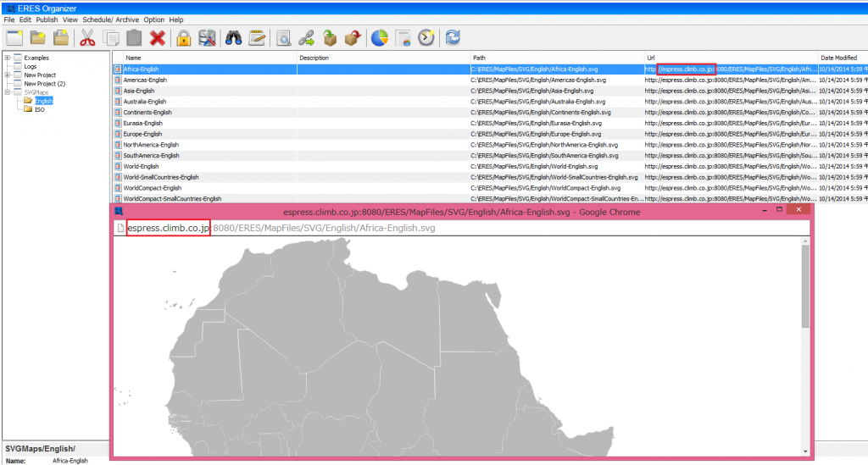Collapse the SVGMaps tree node

point(8,92)
